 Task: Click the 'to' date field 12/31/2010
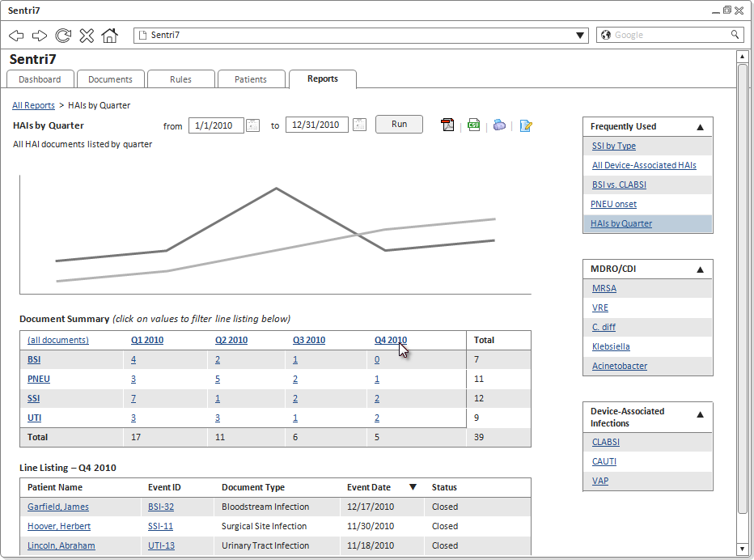[317, 125]
